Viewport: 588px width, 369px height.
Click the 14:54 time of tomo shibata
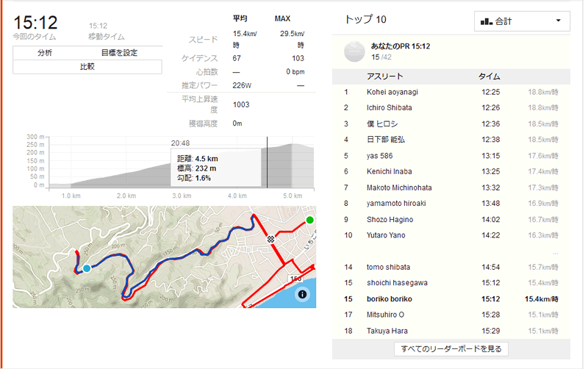(x=490, y=267)
